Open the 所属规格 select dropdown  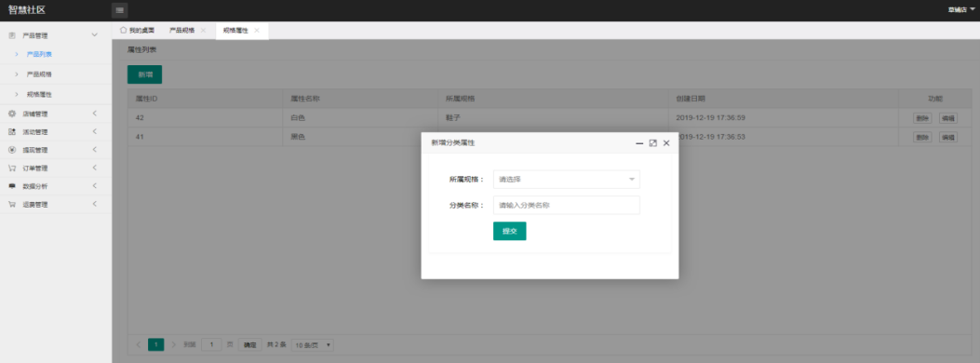coord(566,180)
